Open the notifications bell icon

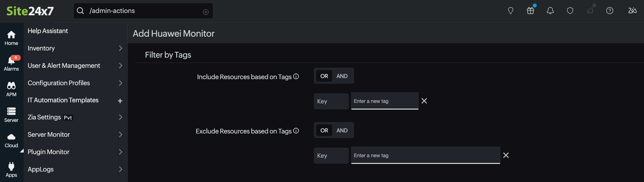550,11
